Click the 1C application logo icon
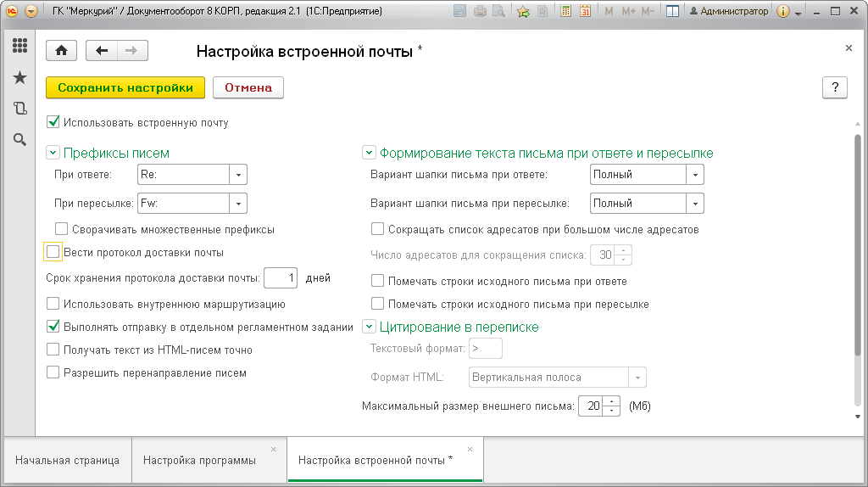The width and height of the screenshot is (868, 487). tap(12, 11)
